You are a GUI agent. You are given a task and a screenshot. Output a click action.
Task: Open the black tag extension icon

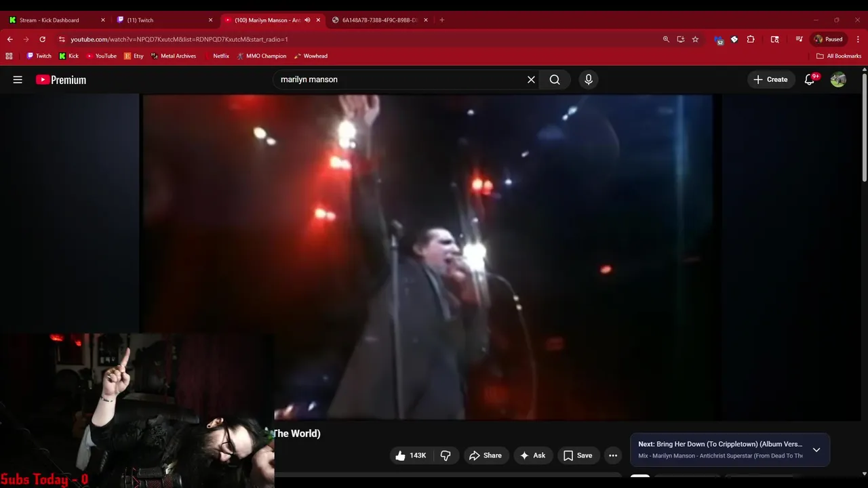point(734,39)
